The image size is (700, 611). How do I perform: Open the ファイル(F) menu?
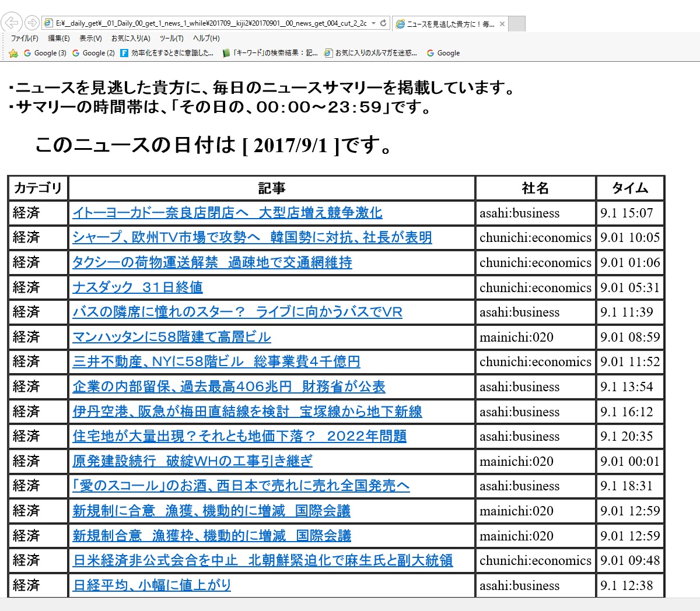pos(24,38)
